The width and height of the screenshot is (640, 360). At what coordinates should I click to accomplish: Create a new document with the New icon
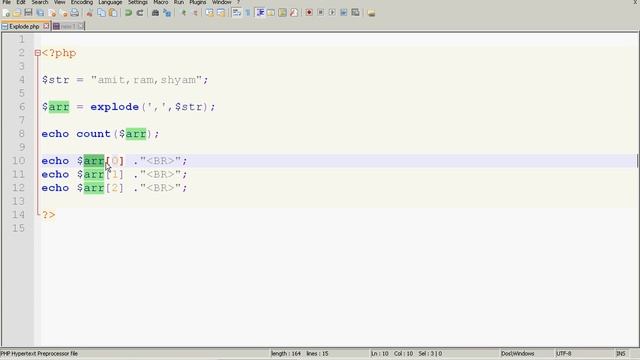tap(6, 13)
